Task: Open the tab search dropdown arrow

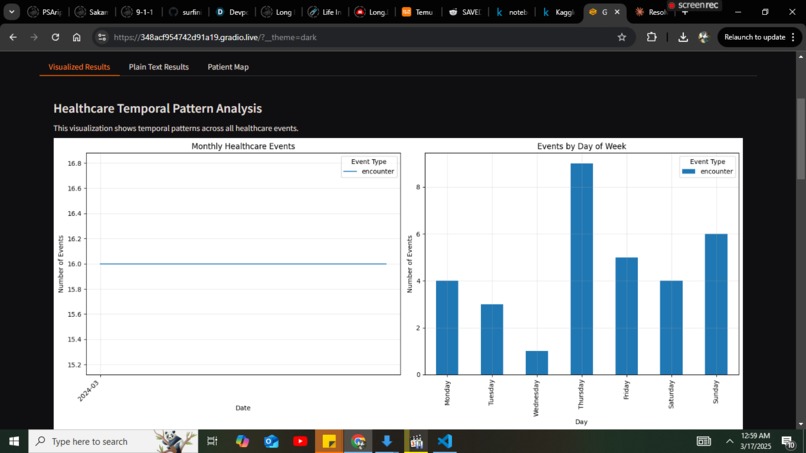Action: click(11, 12)
